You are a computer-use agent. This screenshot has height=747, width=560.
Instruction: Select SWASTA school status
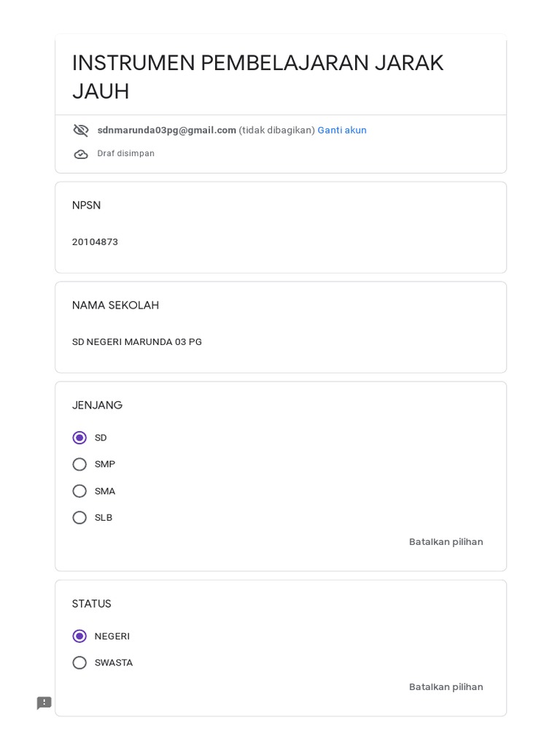click(80, 663)
